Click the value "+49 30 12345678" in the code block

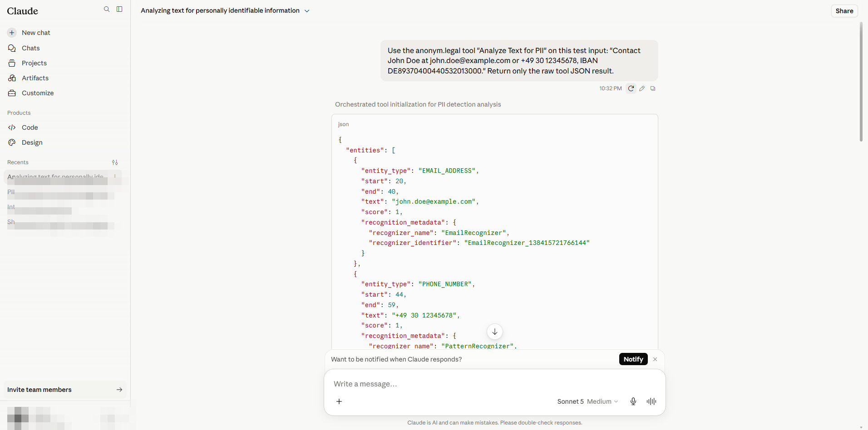[424, 315]
